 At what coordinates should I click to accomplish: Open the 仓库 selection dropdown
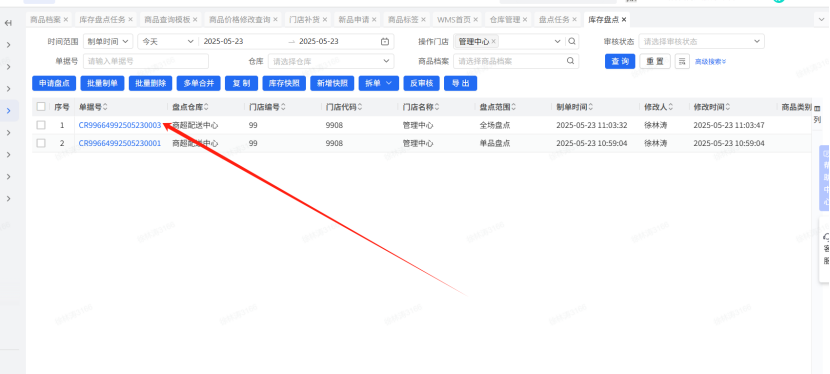pos(331,61)
